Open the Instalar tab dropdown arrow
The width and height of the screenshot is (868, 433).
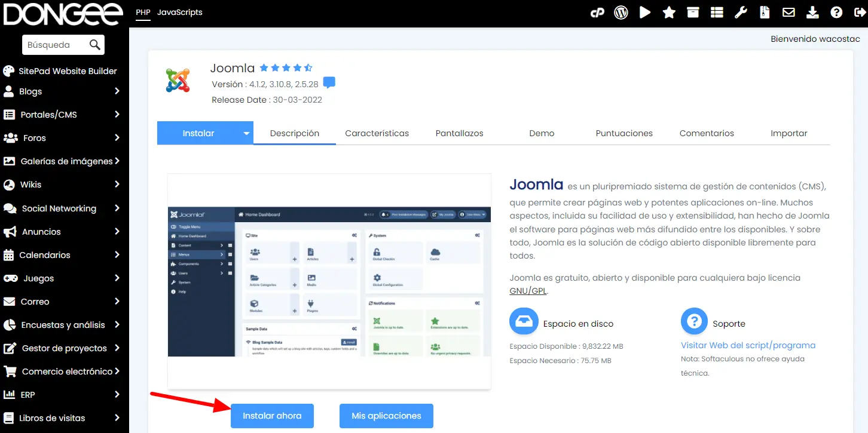(246, 133)
